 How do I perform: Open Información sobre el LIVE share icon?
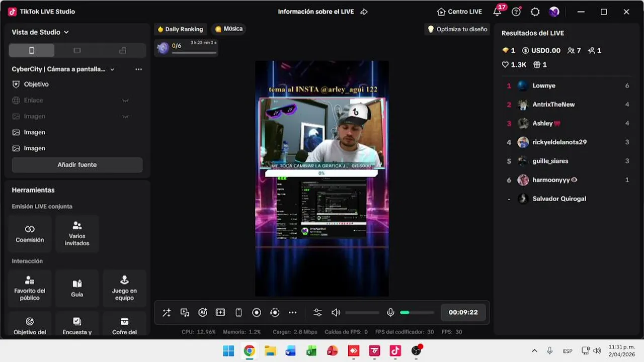364,12
